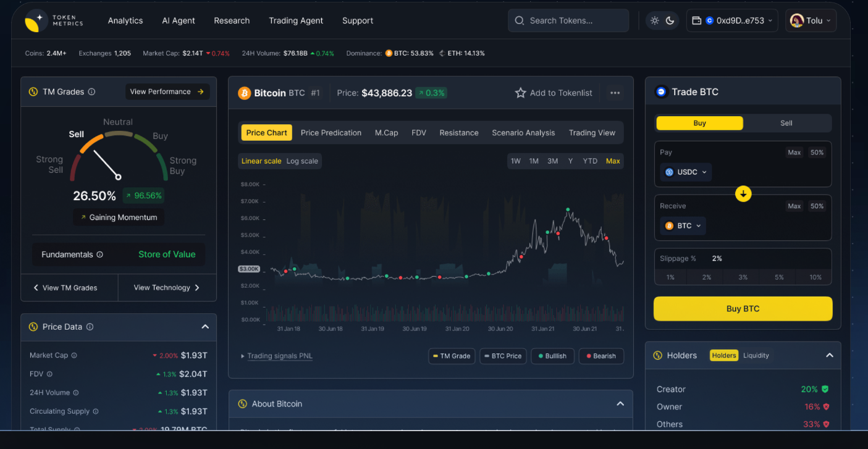
Task: Toggle the Bearish legend
Action: pos(601,356)
